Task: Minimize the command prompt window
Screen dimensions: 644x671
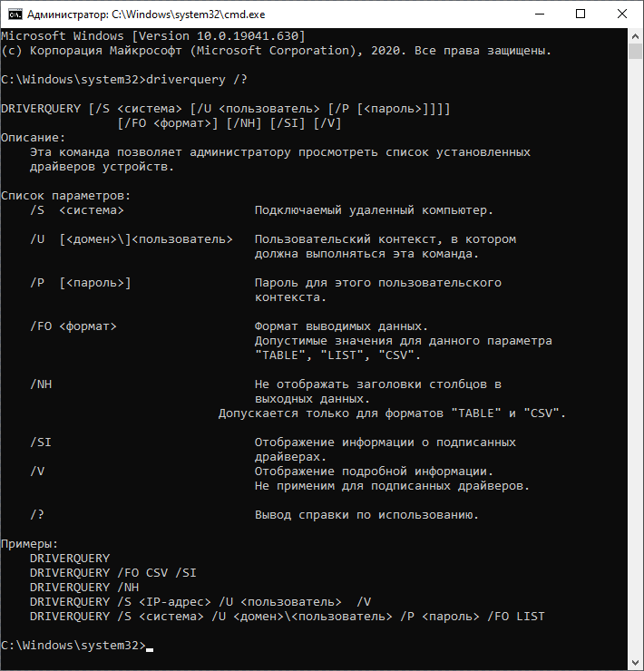Action: click(x=539, y=15)
